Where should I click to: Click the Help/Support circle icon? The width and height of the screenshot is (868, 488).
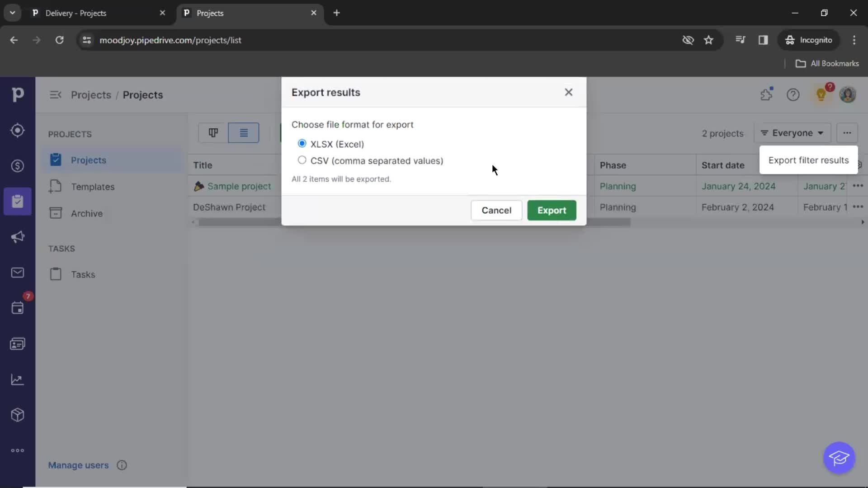coord(793,94)
